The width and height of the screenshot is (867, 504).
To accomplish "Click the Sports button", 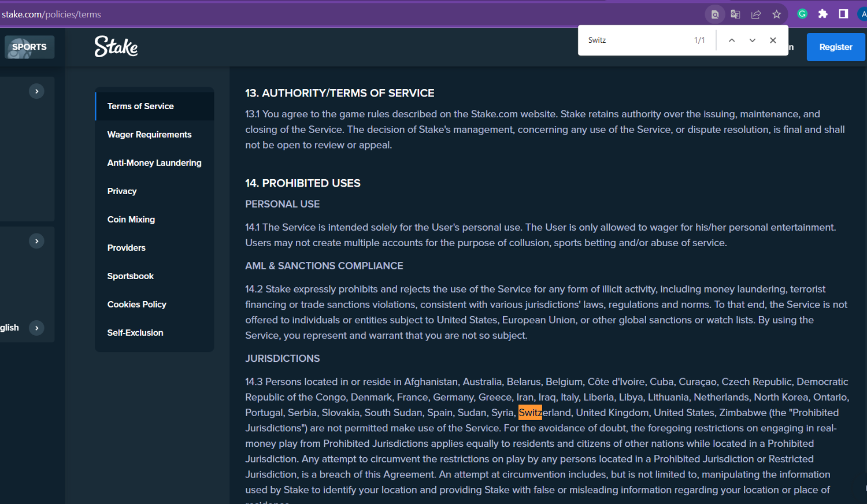I will pos(29,47).
